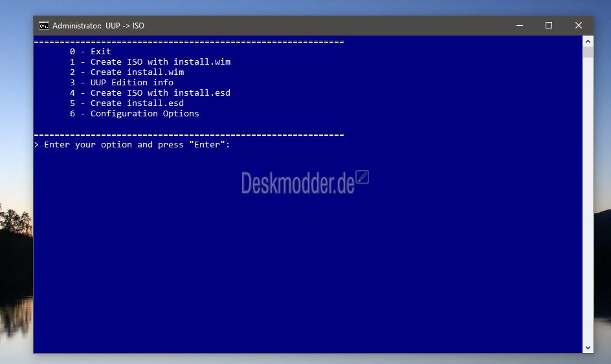The image size is (611, 364).
Task: Click '6 - Configuration Options' line
Action: pos(135,114)
